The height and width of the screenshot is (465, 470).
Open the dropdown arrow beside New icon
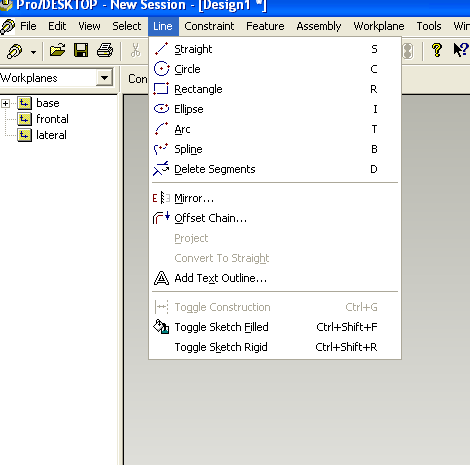[33, 52]
